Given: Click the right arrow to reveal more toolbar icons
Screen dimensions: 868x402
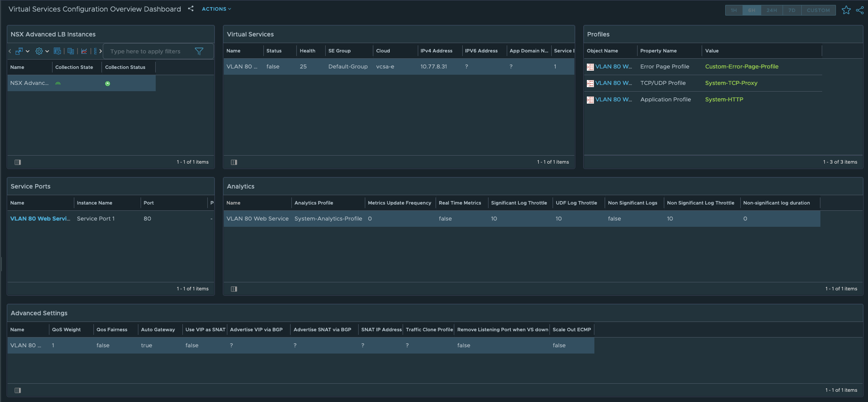Looking at the screenshot, I should click(x=101, y=51).
